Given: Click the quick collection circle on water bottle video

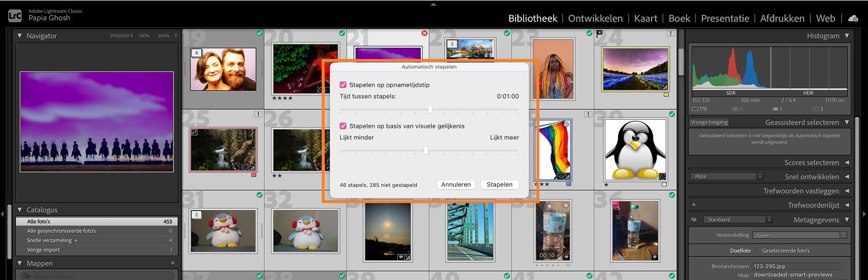Looking at the screenshot, I should (565, 205).
